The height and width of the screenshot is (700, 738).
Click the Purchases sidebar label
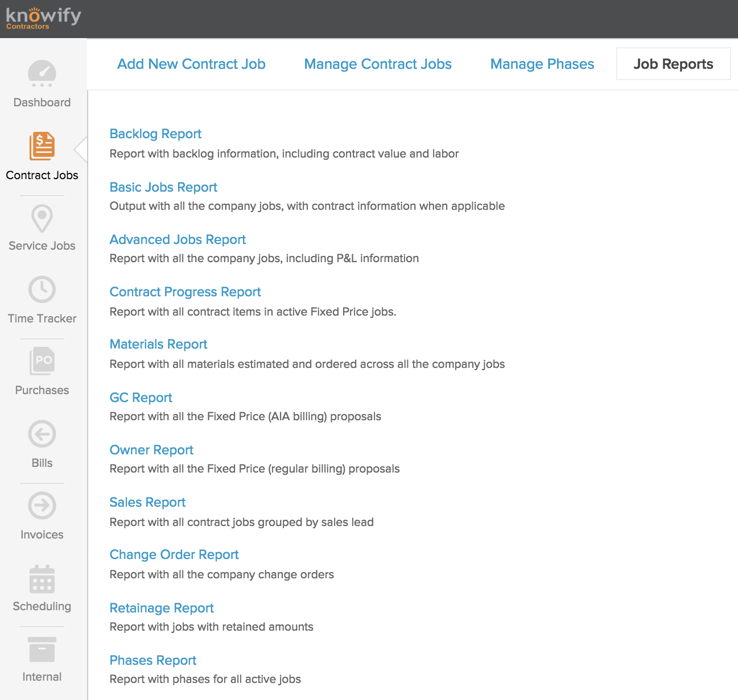(42, 390)
